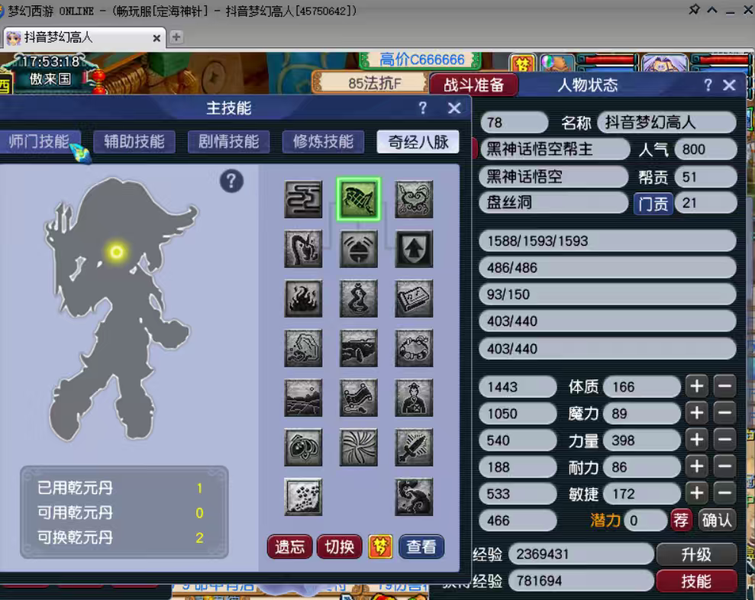Click the orange 梦 icon beside 切换

tap(380, 547)
